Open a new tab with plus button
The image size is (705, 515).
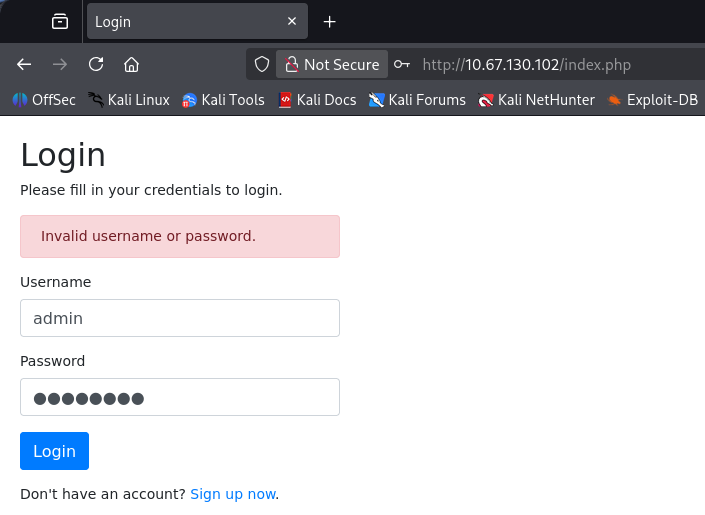coord(329,21)
